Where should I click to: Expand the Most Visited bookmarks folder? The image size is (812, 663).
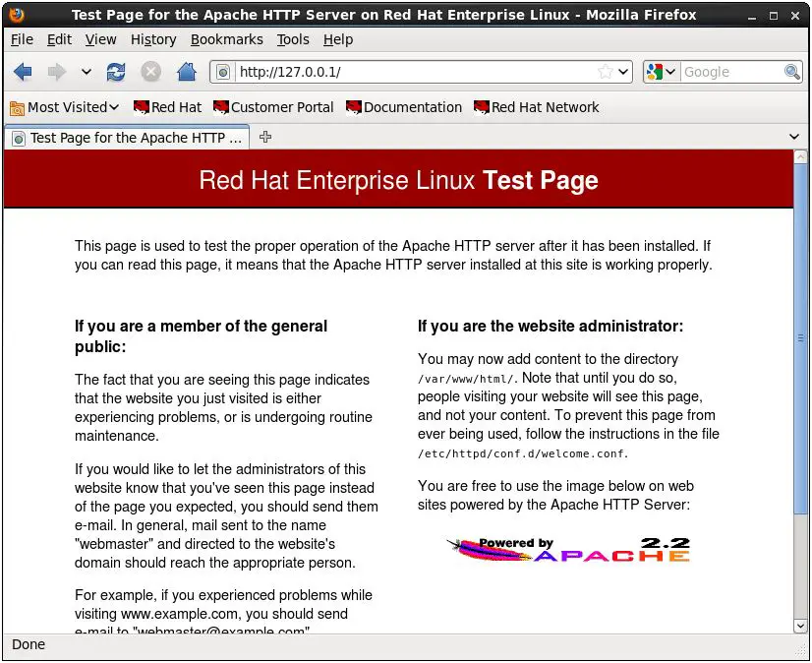coord(64,107)
